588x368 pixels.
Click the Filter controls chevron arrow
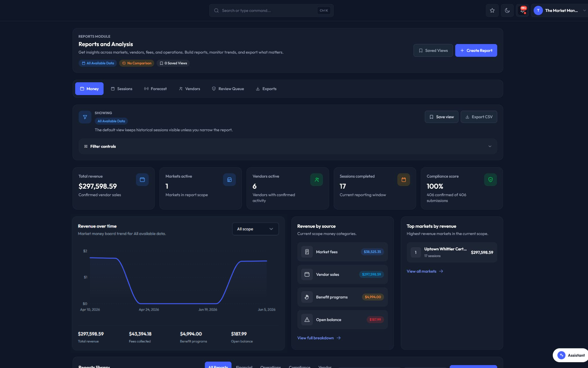490,146
